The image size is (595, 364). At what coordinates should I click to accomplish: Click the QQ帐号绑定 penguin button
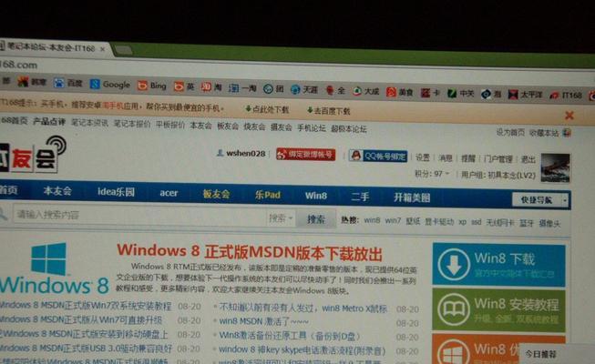click(378, 156)
